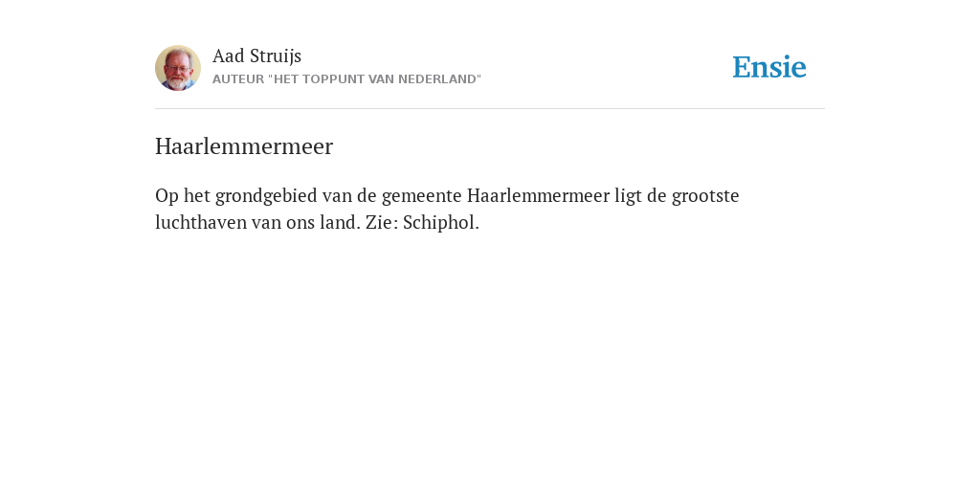Click Aad Struijs author avatar photo

pyautogui.click(x=178, y=68)
